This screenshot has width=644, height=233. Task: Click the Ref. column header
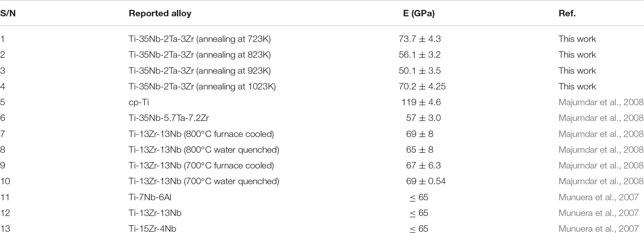pyautogui.click(x=567, y=14)
